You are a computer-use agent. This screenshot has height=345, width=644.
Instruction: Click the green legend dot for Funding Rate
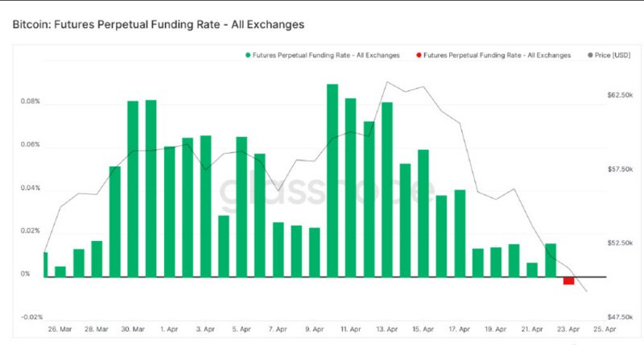[x=247, y=55]
